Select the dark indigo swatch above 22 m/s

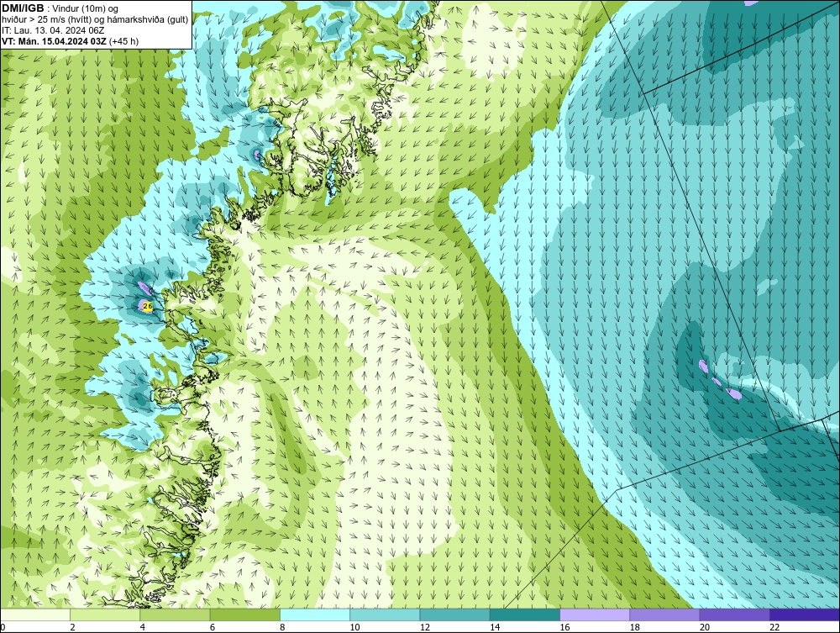[805, 615]
